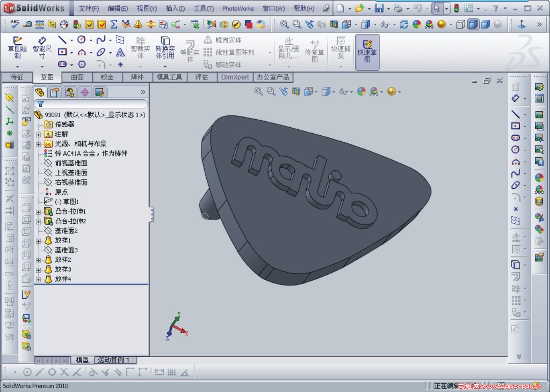Screen dimensions: 550x392
Task: Select the Ellipse sketch tool in the ribbon
Action: [101, 52]
